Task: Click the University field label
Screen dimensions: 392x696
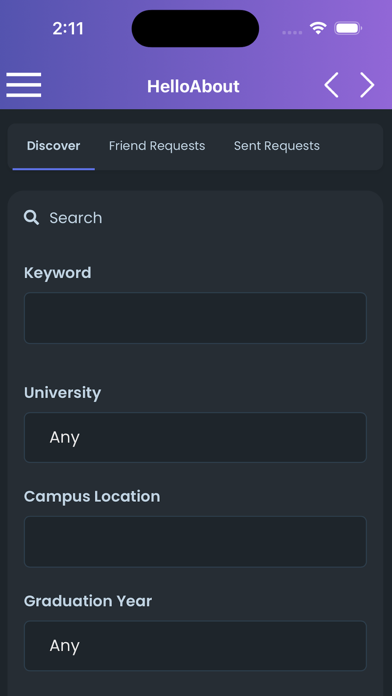Action: 63,393
